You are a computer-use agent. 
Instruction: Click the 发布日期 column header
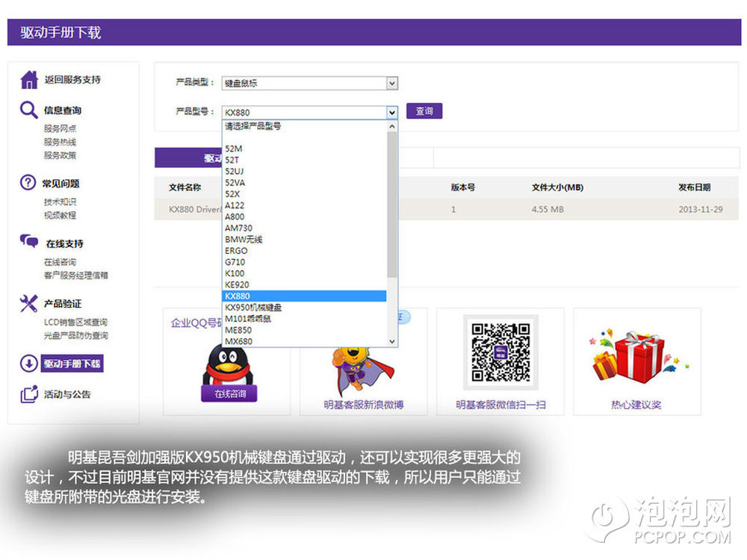click(694, 187)
